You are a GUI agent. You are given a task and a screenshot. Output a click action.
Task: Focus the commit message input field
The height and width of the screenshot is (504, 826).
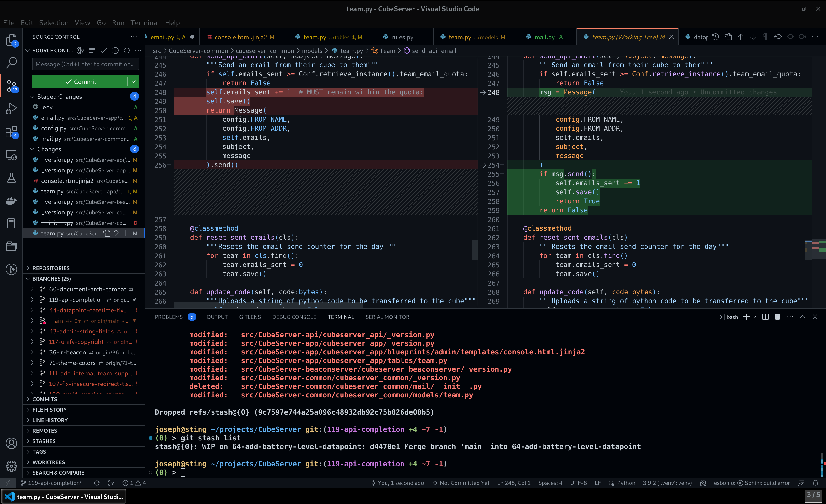85,64
